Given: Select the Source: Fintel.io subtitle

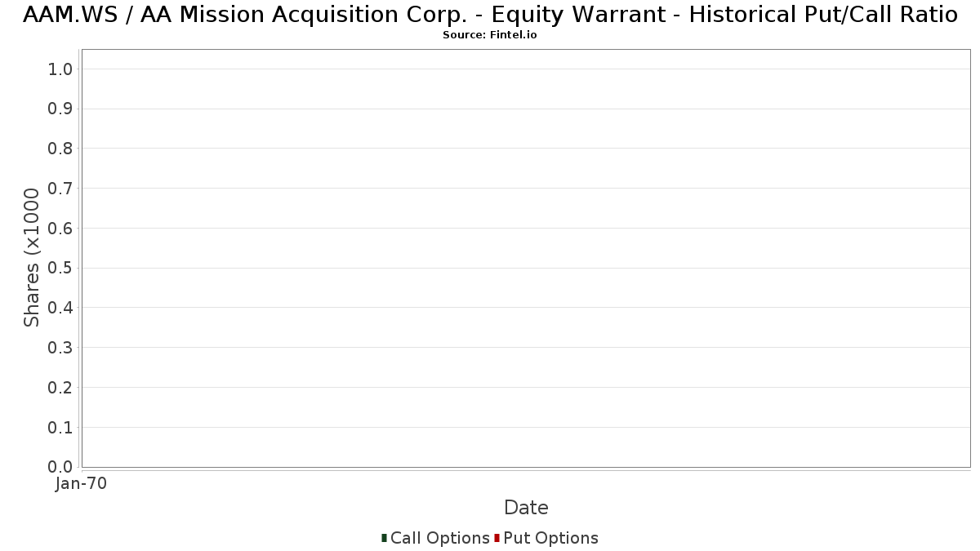Looking at the screenshot, I should point(490,35).
